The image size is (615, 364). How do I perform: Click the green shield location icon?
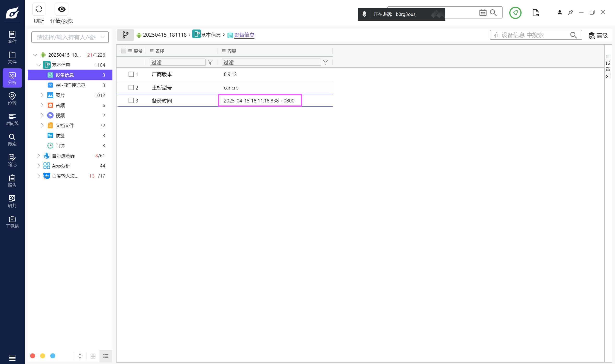click(515, 12)
